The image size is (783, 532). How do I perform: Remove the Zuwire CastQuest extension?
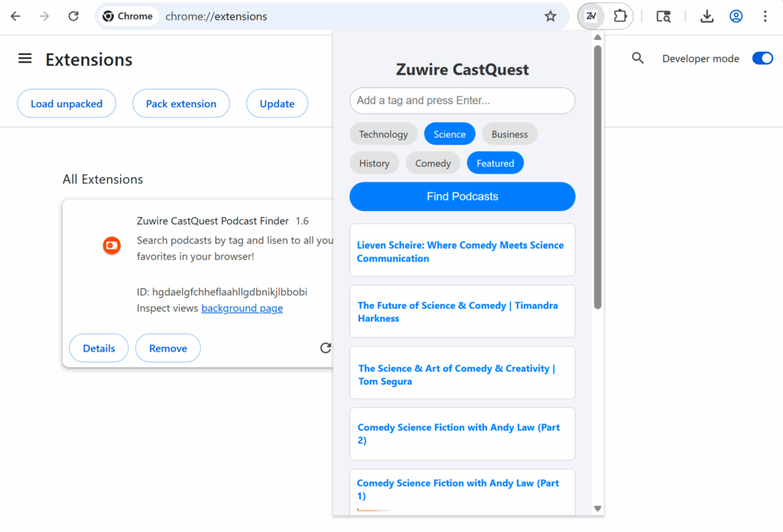click(167, 349)
